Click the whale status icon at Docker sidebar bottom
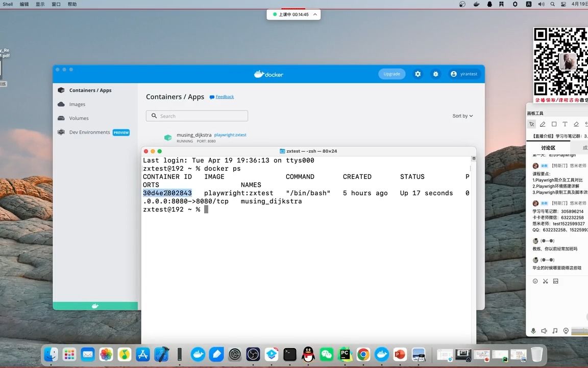 tap(95, 306)
